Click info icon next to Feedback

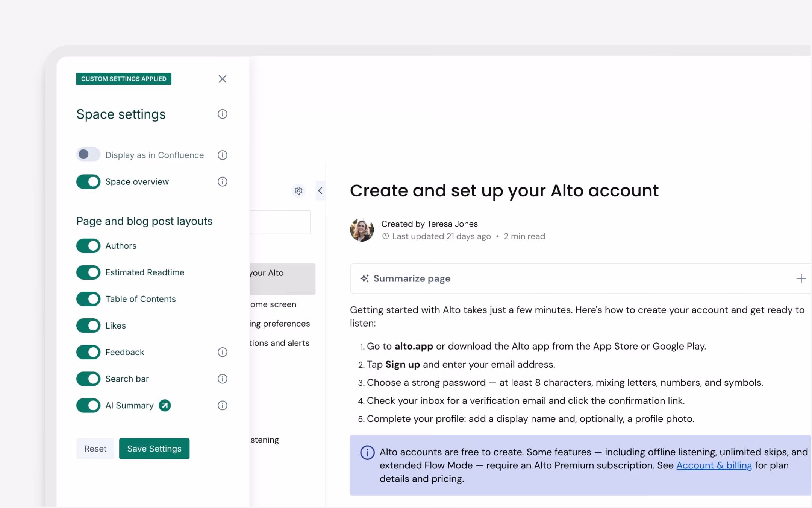(x=222, y=352)
